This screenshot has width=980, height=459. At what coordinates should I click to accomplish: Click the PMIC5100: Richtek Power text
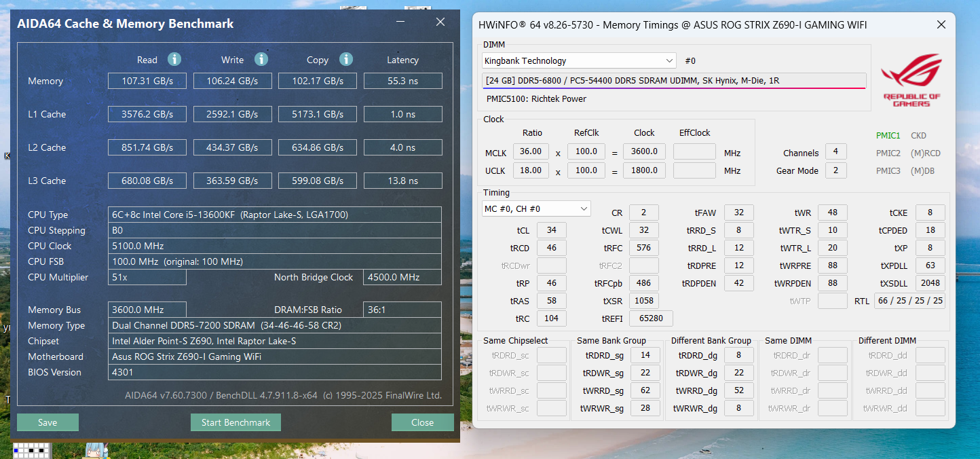coord(536,98)
